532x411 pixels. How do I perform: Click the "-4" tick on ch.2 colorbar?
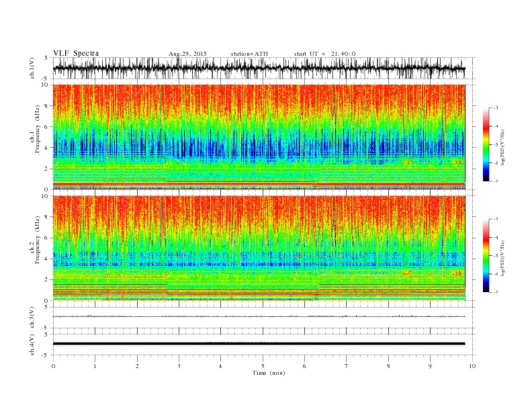pos(496,237)
